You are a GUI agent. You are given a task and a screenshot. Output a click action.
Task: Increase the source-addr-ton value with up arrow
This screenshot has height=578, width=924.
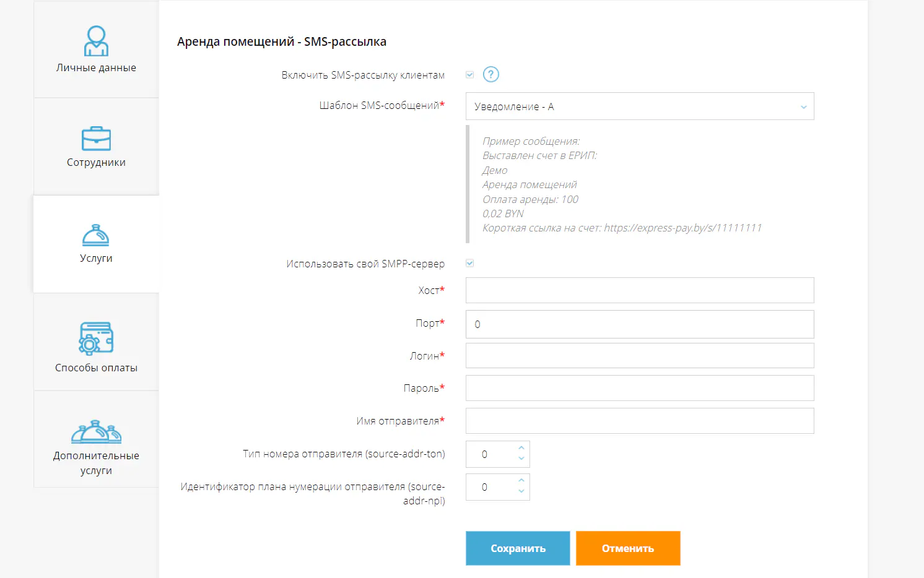point(521,448)
